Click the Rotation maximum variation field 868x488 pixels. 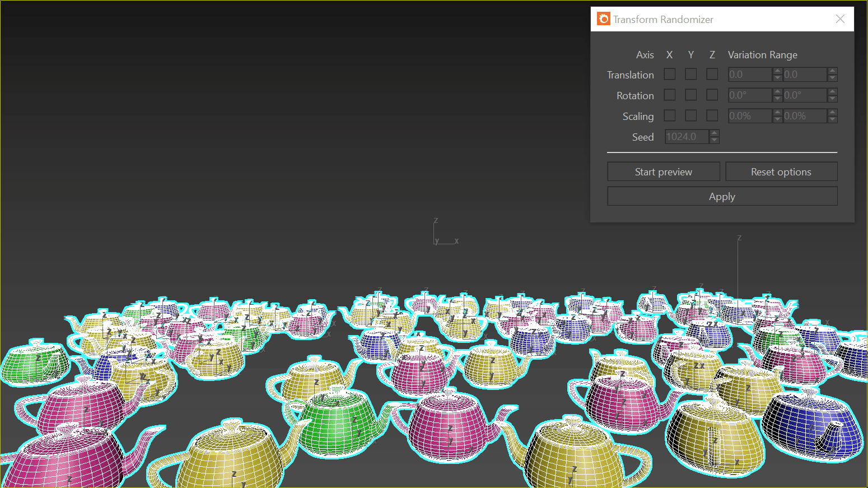coord(805,95)
